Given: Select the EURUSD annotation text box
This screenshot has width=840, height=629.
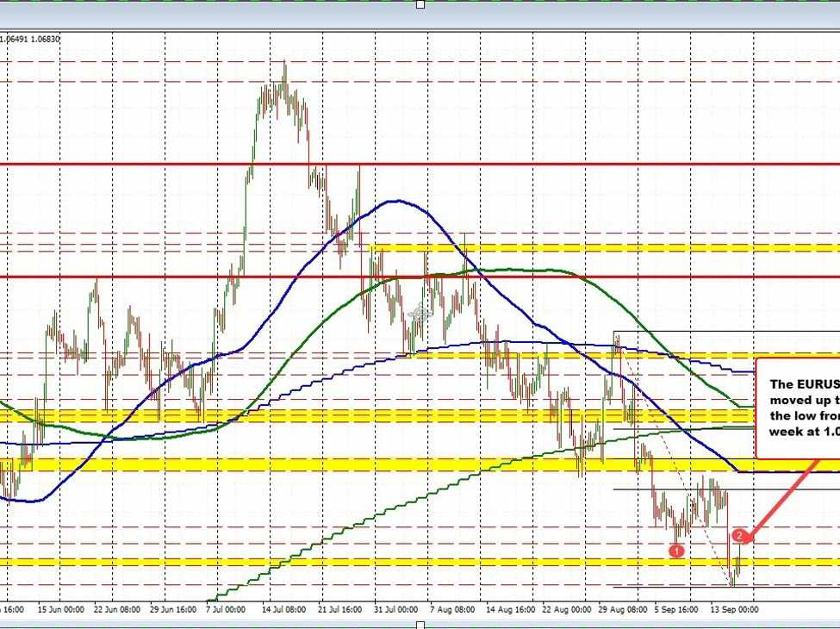Looking at the screenshot, I should 797,407.
